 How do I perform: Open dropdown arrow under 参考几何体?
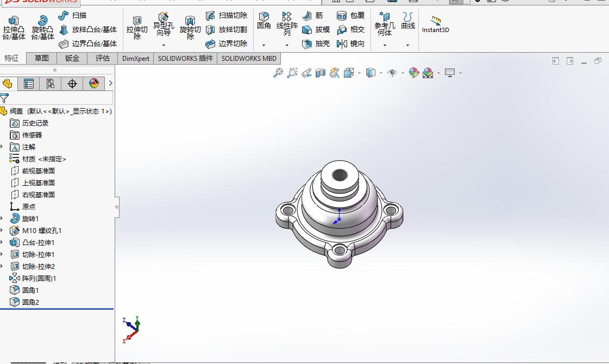point(385,45)
